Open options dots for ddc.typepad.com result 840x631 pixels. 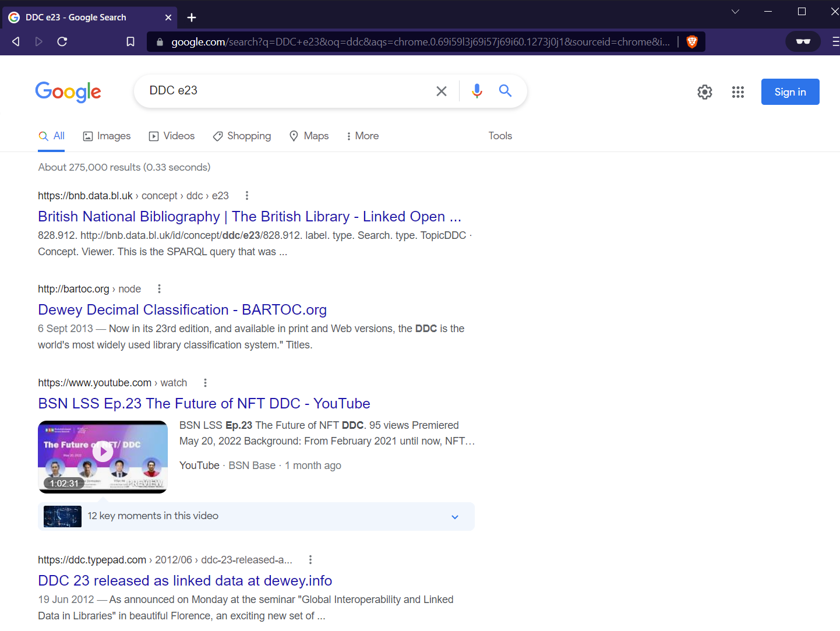point(310,560)
